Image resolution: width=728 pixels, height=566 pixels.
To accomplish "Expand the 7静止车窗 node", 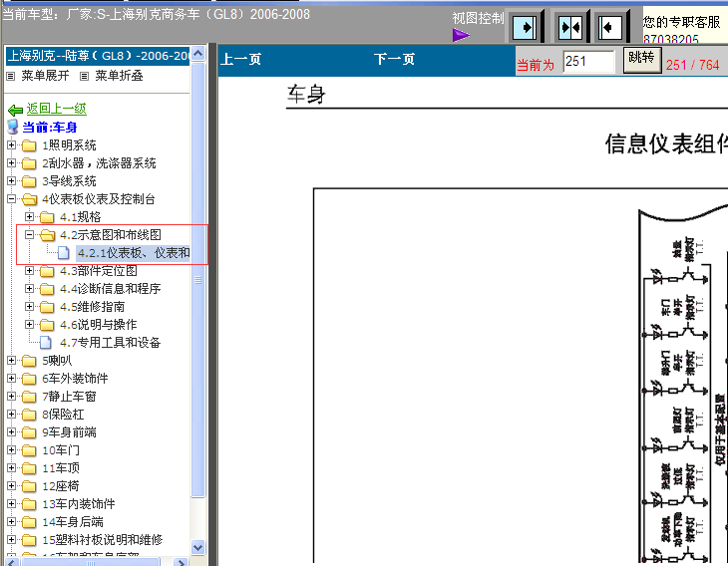I will pos(12,397).
